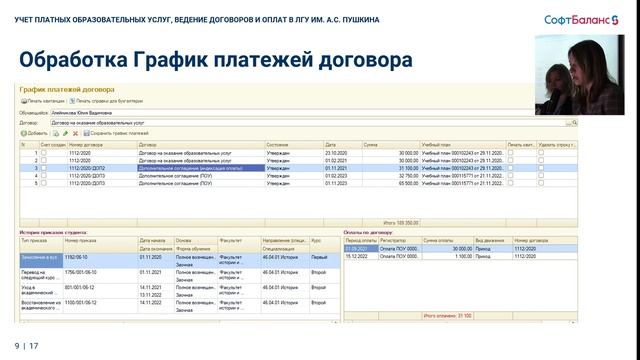This screenshot has height=360, width=640.
Task: Sort by Номер договора column header
Action: [102, 145]
